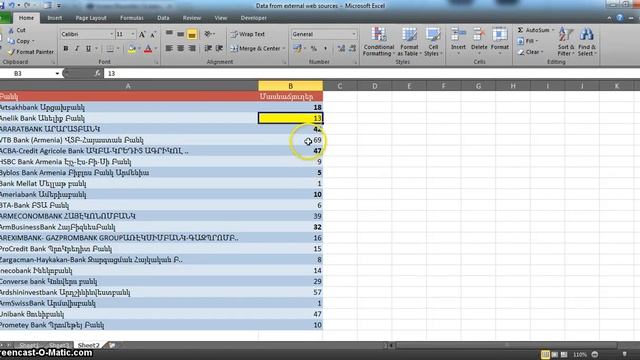Align text right
The height and width of the screenshot is (360, 640).
(192, 49)
